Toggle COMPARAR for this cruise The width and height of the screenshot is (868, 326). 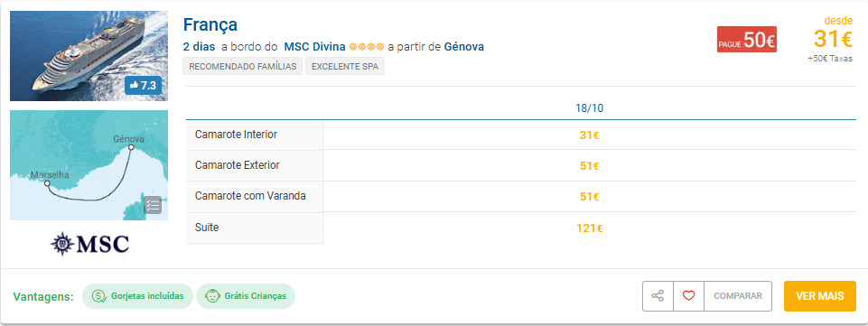click(x=738, y=296)
